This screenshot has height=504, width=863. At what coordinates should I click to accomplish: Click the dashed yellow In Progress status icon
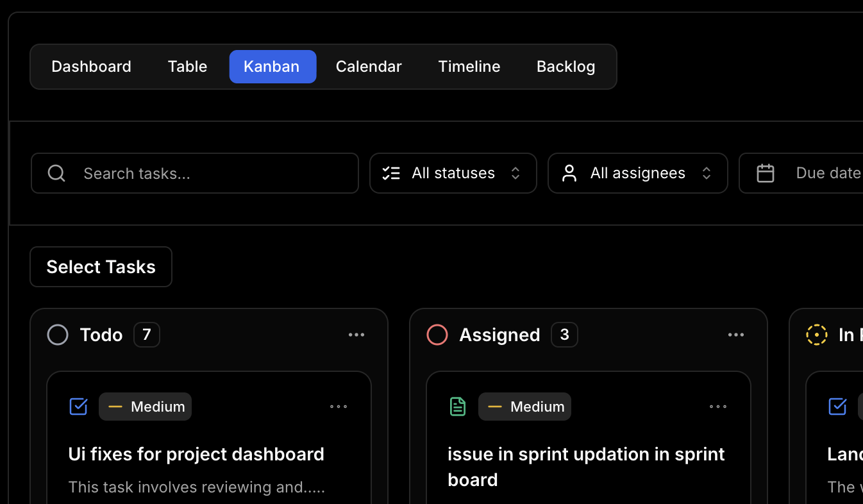[817, 335]
